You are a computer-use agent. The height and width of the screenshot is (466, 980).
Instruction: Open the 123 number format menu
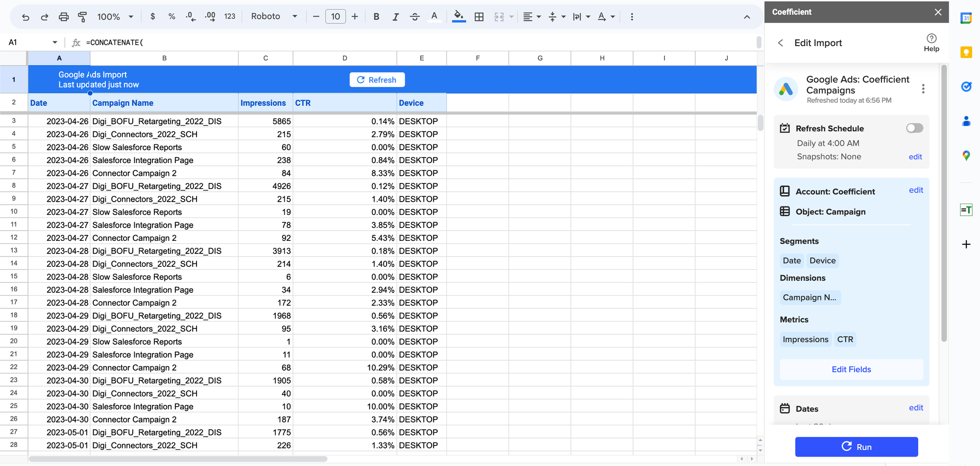[x=230, y=17]
